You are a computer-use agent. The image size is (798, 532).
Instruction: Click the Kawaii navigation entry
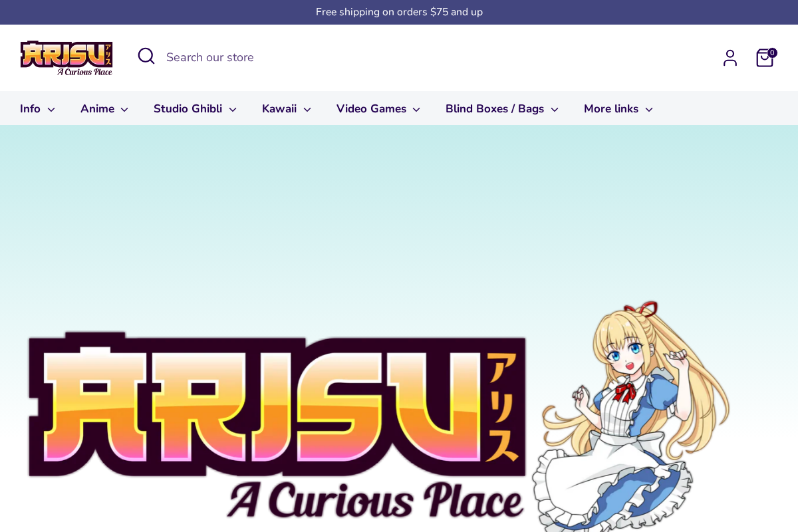(x=279, y=108)
